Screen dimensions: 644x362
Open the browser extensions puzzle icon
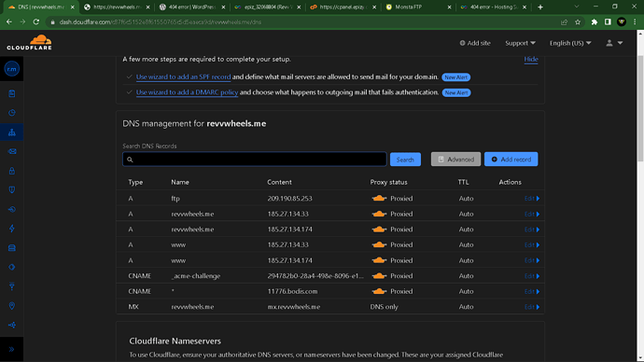(x=594, y=22)
